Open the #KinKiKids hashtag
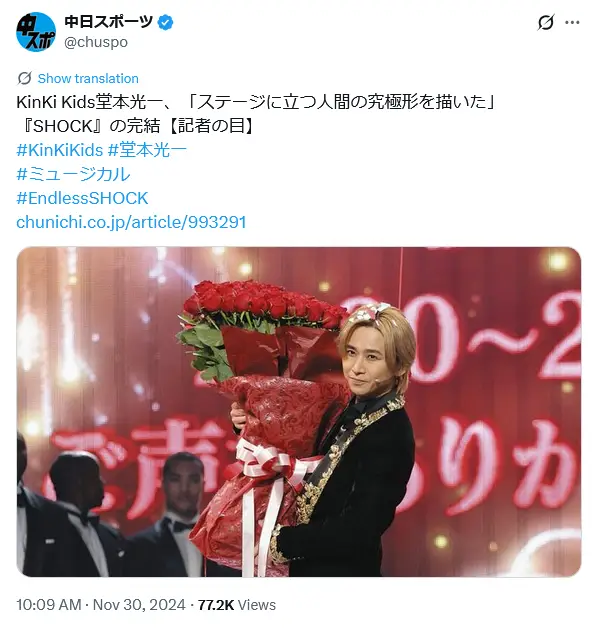Screen dimensions: 598x628 (x=60, y=150)
